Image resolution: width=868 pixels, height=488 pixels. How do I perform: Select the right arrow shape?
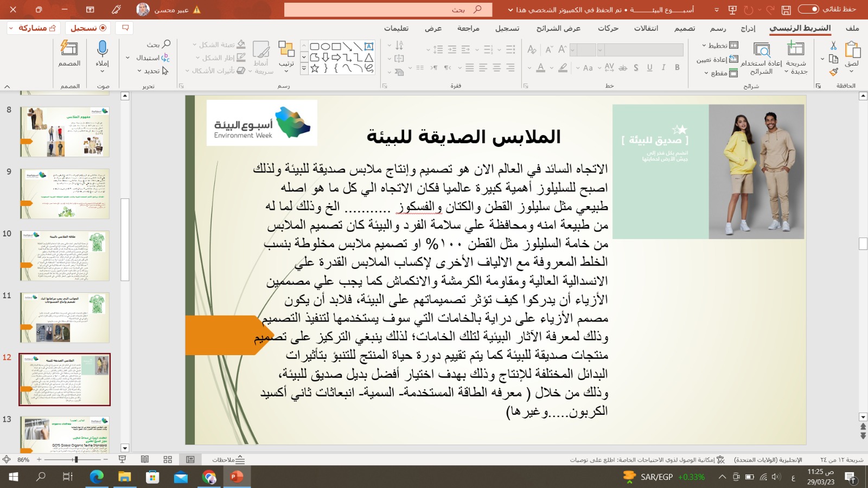tap(336, 57)
